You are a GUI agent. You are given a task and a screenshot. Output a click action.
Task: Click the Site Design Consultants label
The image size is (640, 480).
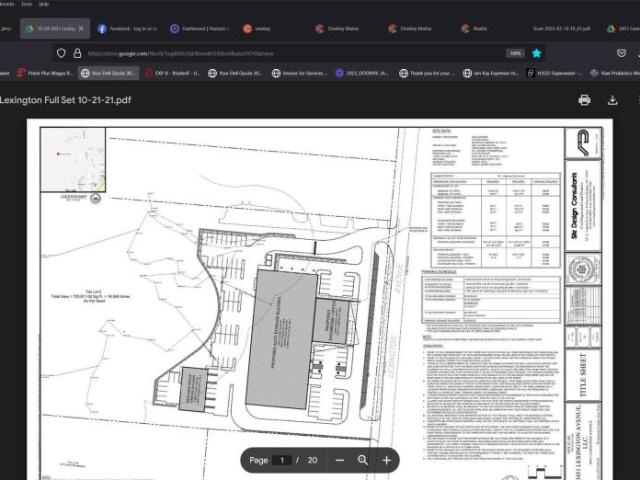(574, 206)
